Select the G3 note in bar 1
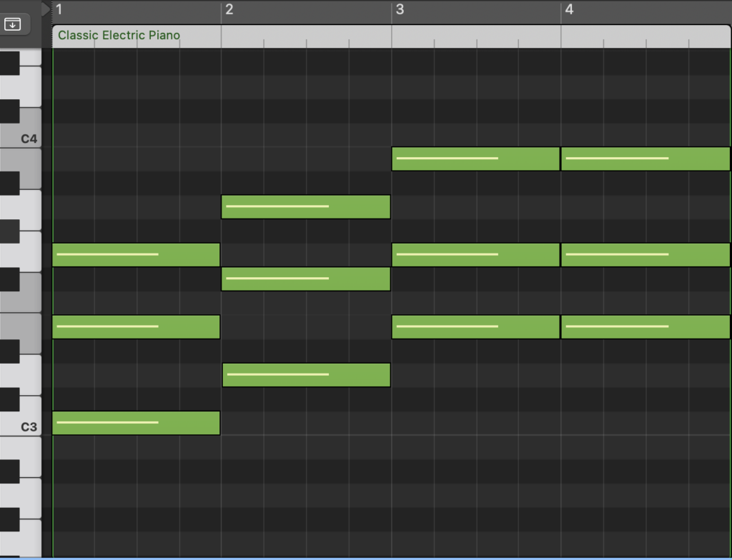The height and width of the screenshot is (560, 732). [136, 254]
